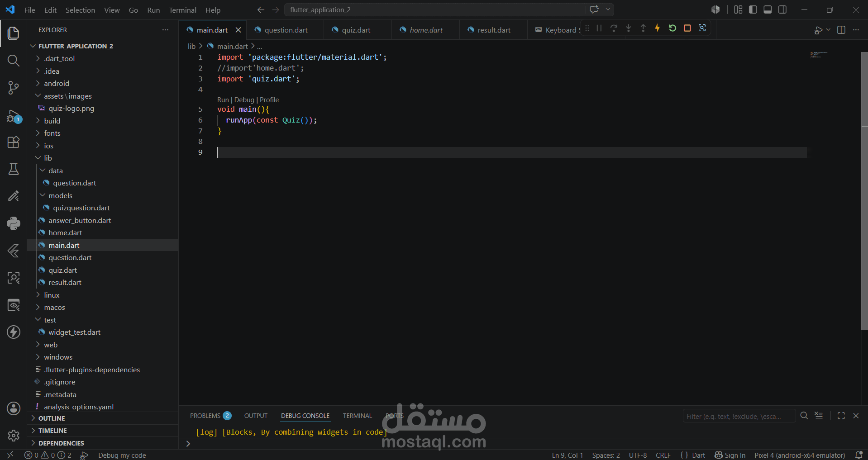The width and height of the screenshot is (868, 460).
Task: Click debug Step Over button
Action: pos(614,28)
